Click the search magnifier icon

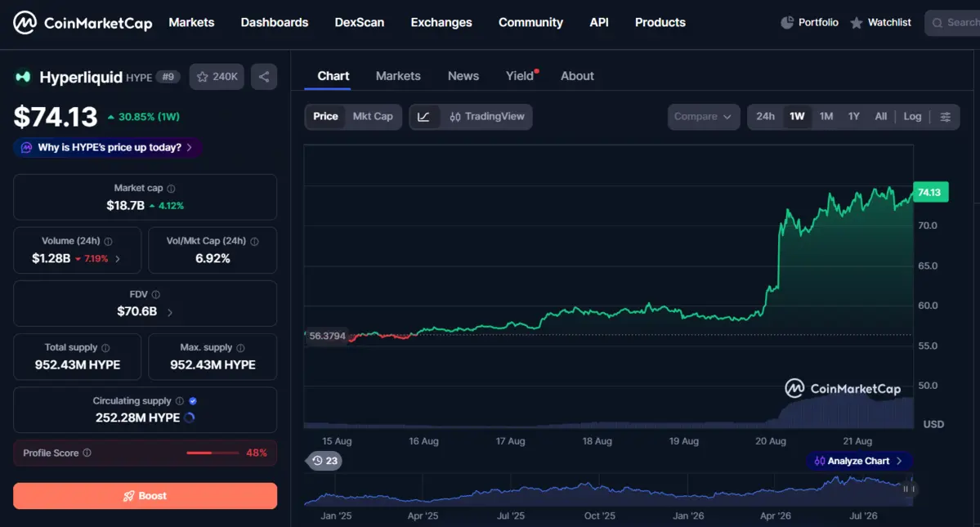pos(937,23)
